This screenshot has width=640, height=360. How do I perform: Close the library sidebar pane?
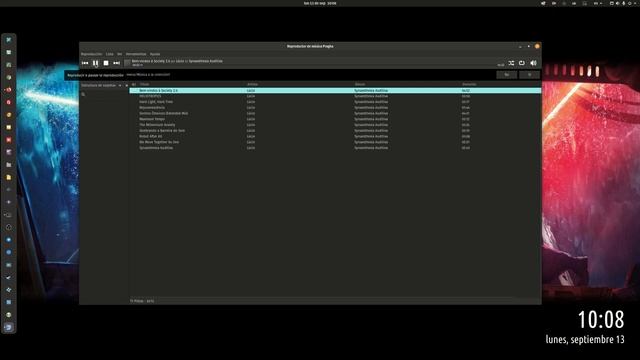pyautogui.click(x=127, y=85)
